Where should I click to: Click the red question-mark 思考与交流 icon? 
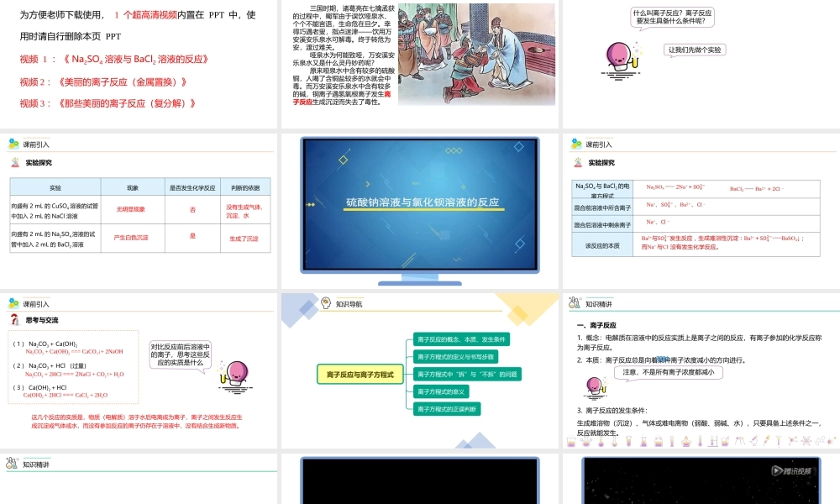pyautogui.click(x=15, y=320)
